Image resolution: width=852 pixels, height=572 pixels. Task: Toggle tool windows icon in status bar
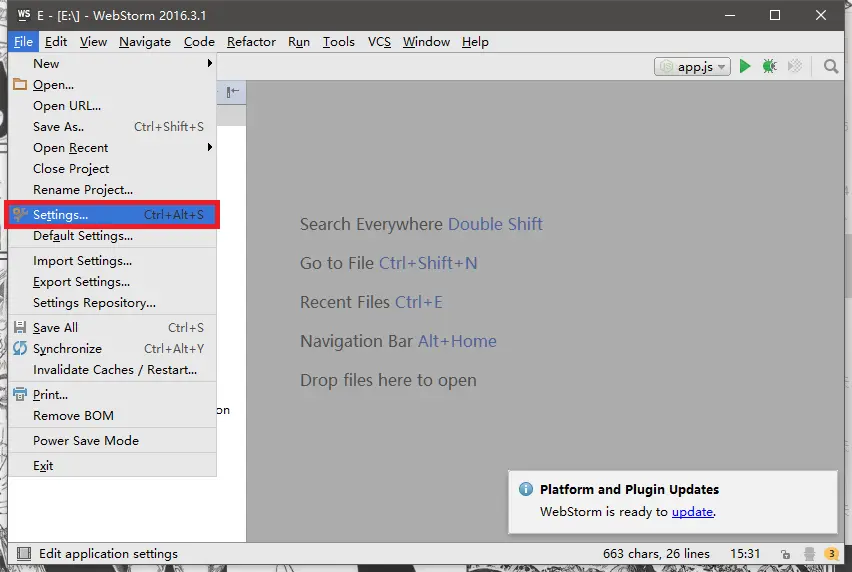24,554
